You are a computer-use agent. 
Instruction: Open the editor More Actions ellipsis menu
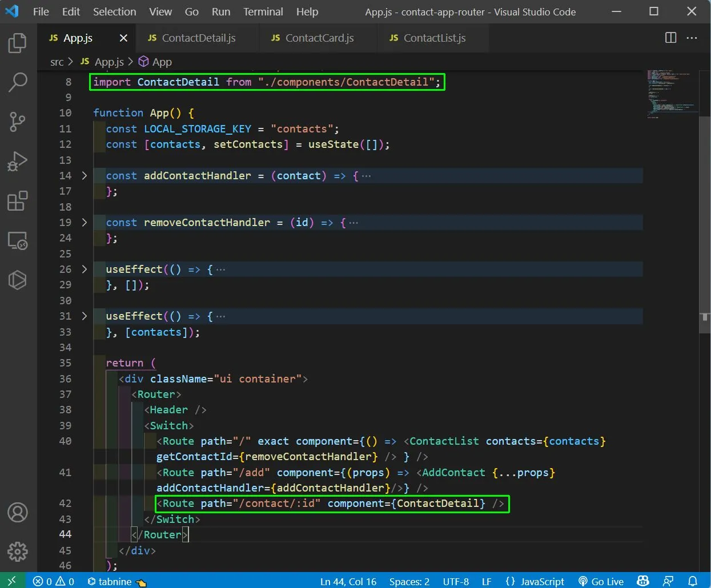(x=692, y=38)
